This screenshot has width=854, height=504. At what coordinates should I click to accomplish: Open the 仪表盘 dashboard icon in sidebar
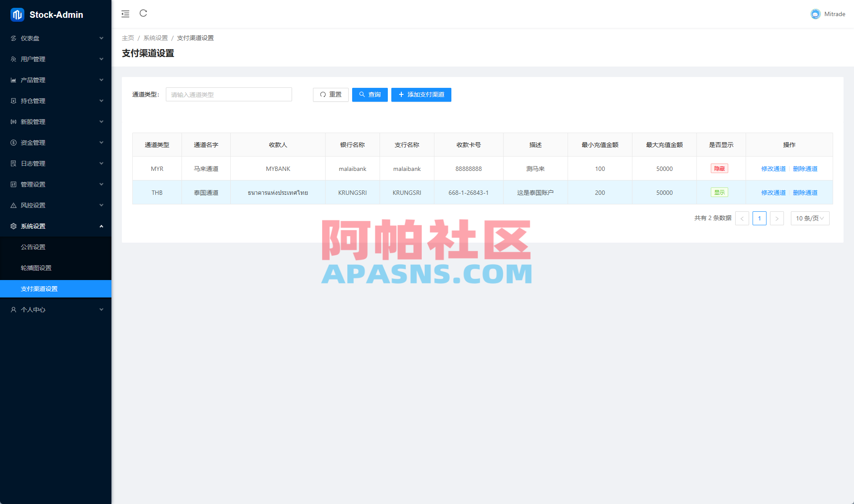point(13,38)
